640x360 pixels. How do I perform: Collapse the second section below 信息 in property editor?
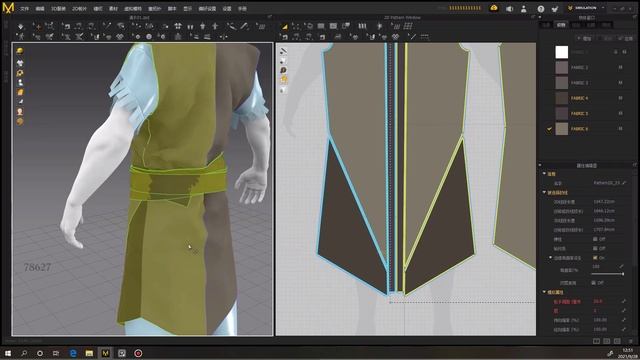tap(544, 192)
